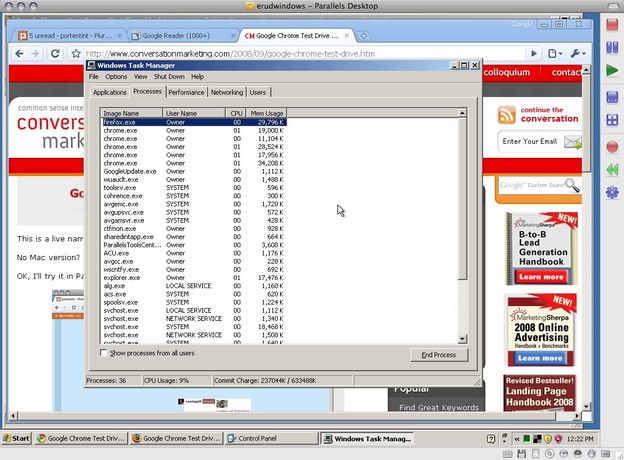
Task: Open the File menu in Task Manager
Action: point(94,76)
